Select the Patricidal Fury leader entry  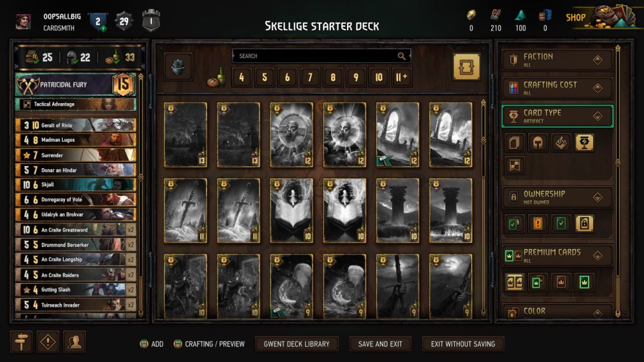click(75, 84)
